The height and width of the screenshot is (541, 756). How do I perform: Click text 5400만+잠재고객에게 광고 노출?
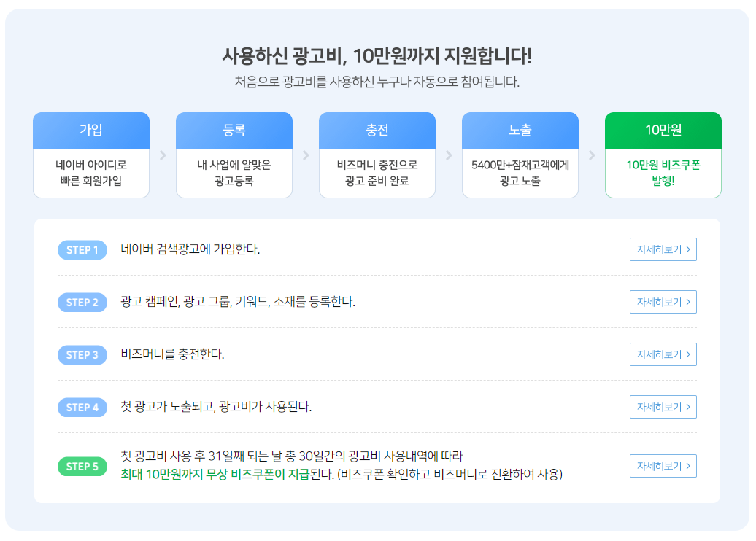pos(520,173)
